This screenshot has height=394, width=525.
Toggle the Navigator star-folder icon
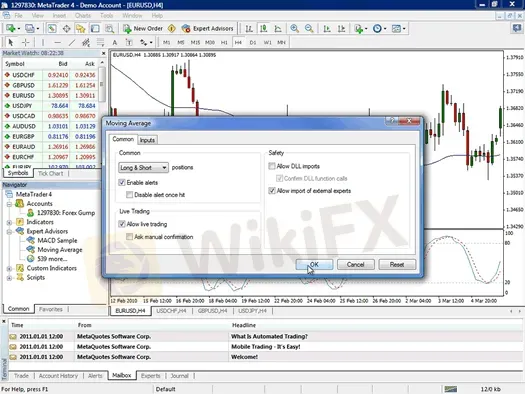(x=81, y=28)
